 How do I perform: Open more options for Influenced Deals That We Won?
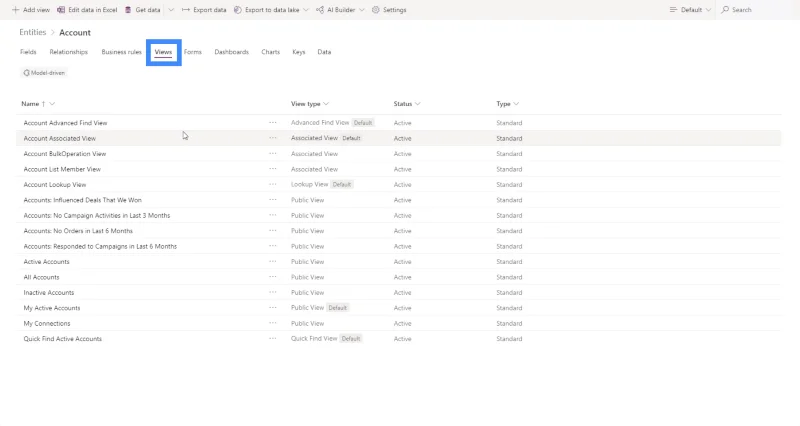coord(273,199)
